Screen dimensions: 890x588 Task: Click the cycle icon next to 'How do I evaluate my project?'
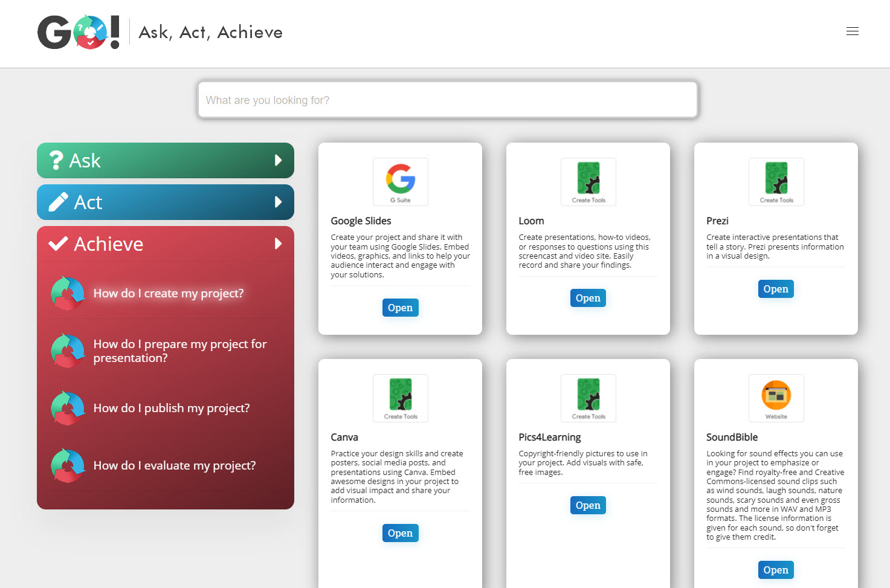[68, 465]
